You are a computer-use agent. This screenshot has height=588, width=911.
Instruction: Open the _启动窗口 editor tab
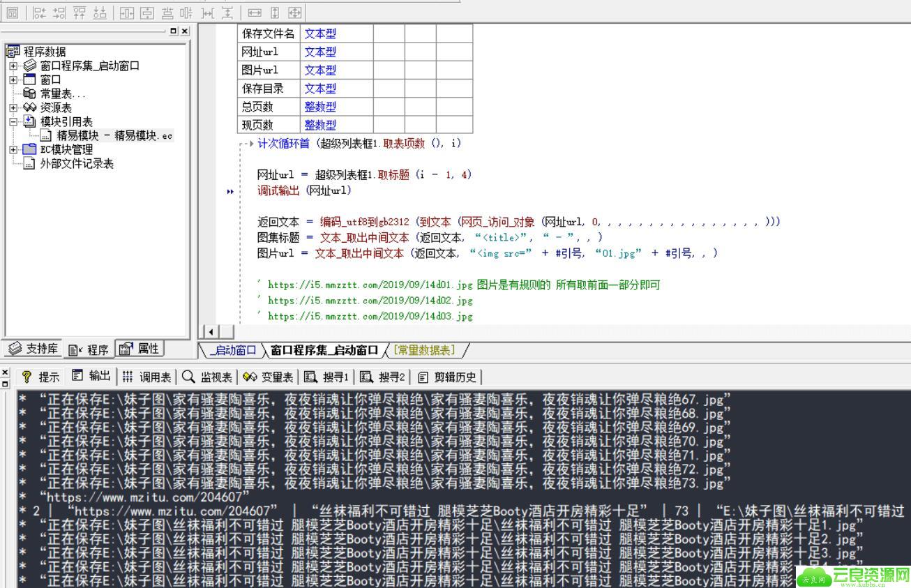233,350
